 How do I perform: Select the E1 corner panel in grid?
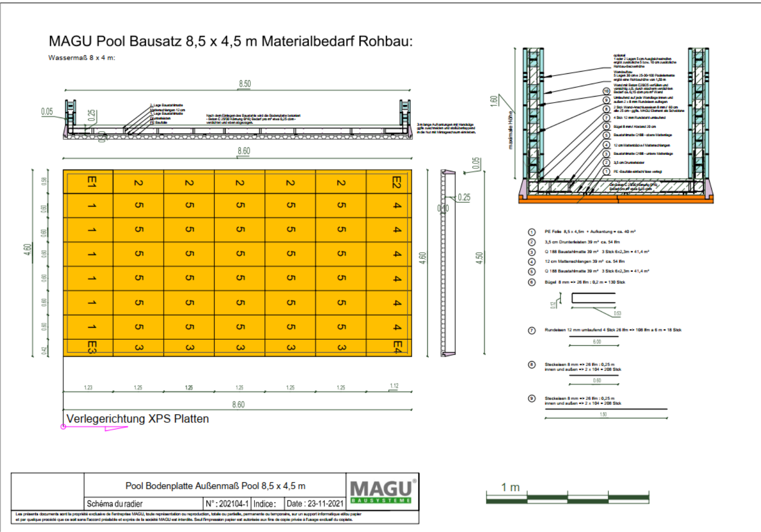tap(89, 182)
